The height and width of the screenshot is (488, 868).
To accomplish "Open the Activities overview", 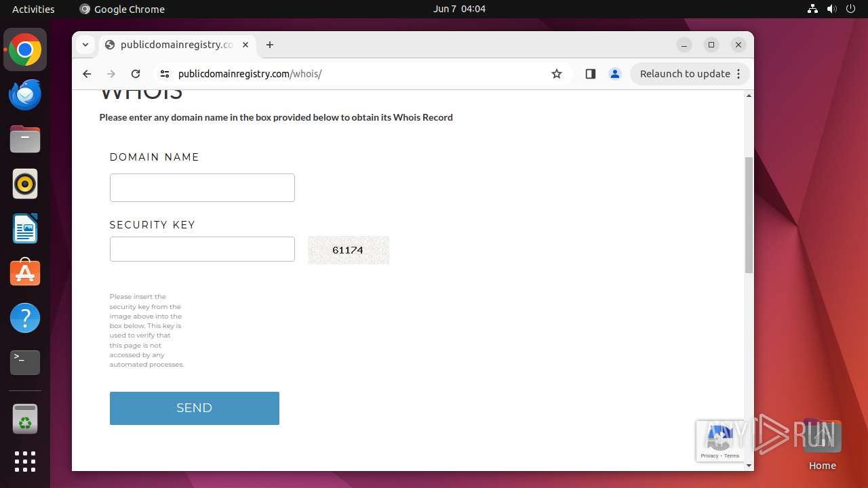I will (33, 9).
